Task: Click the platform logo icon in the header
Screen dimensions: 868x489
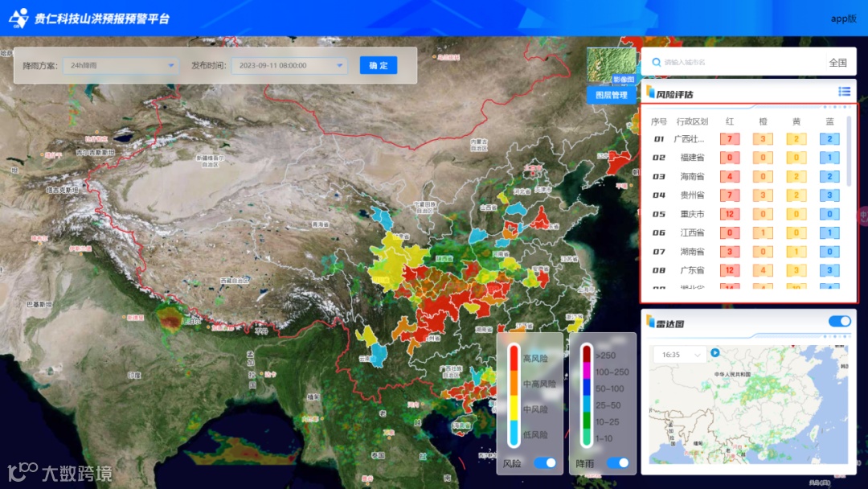Action: (18, 18)
